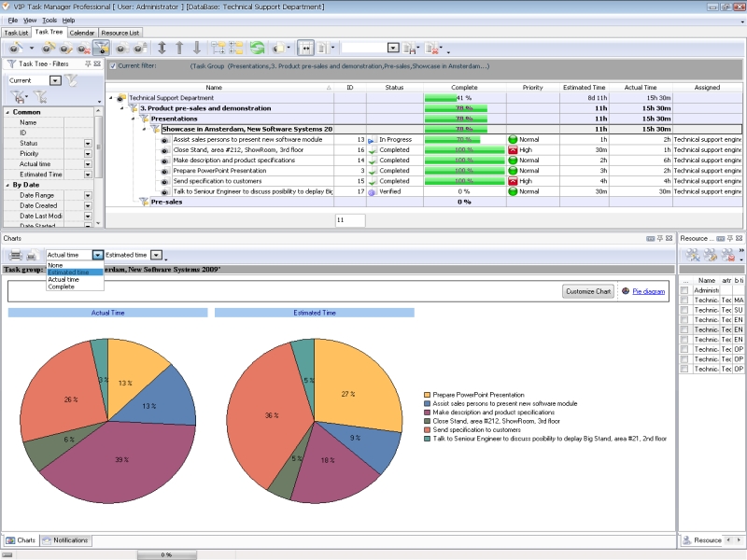Sort by the Priority column header
The height and width of the screenshot is (560, 747).
point(532,88)
